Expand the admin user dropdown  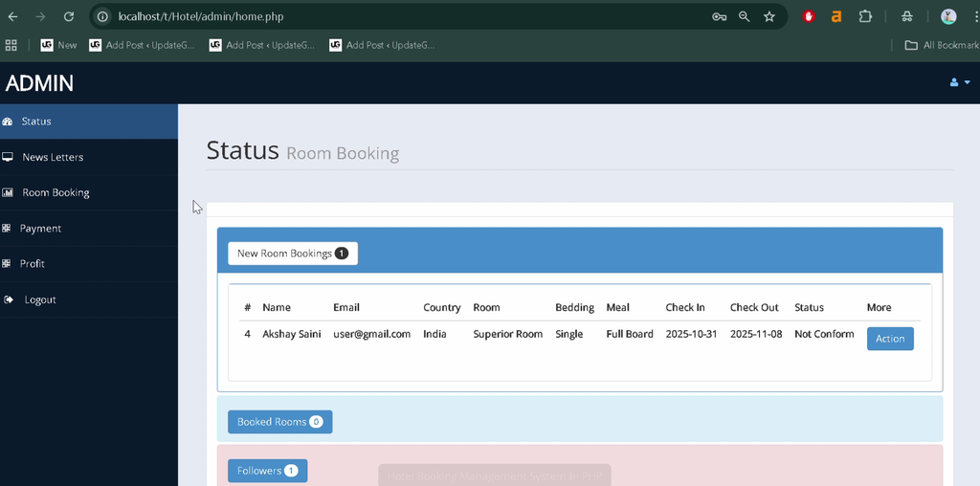[x=959, y=82]
